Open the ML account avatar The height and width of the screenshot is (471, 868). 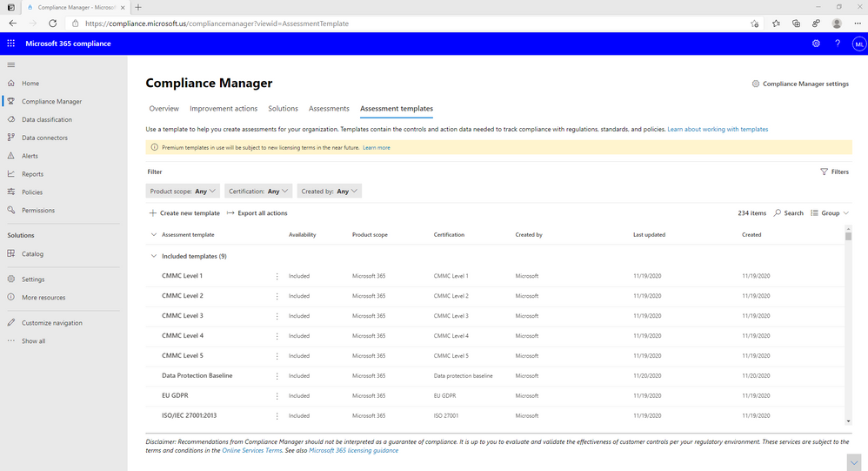coord(859,44)
